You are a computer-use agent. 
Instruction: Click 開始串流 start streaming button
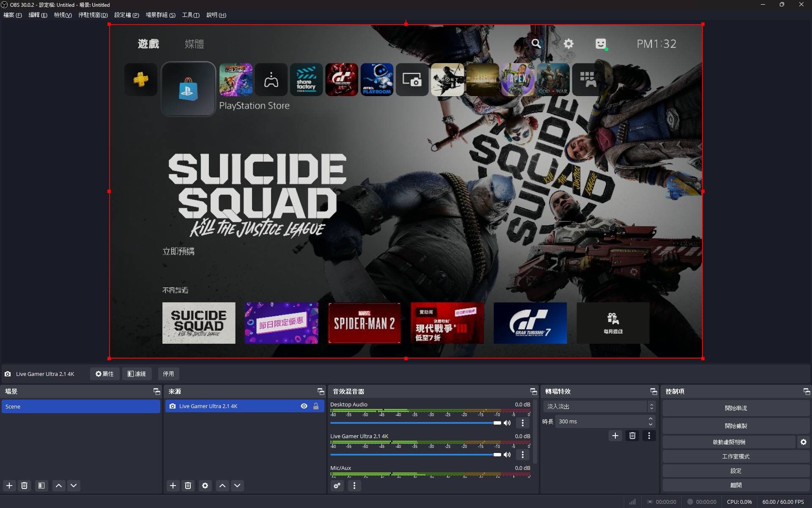coord(736,408)
